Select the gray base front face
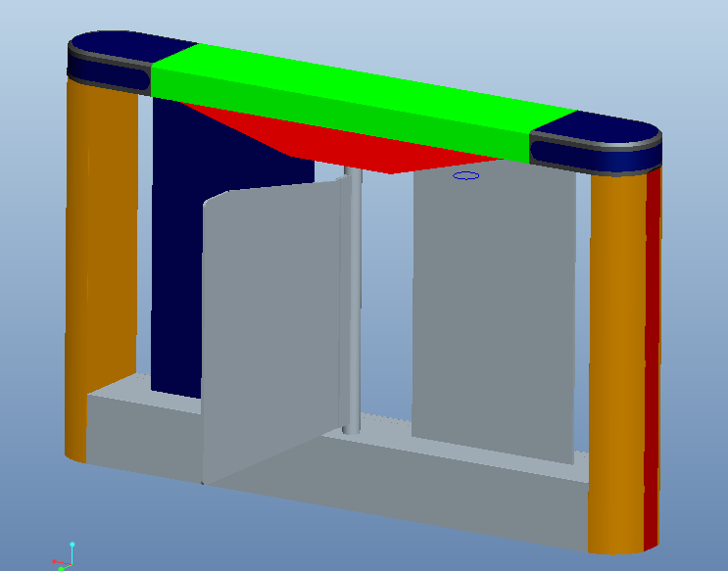This screenshot has height=571, width=728. point(395,501)
